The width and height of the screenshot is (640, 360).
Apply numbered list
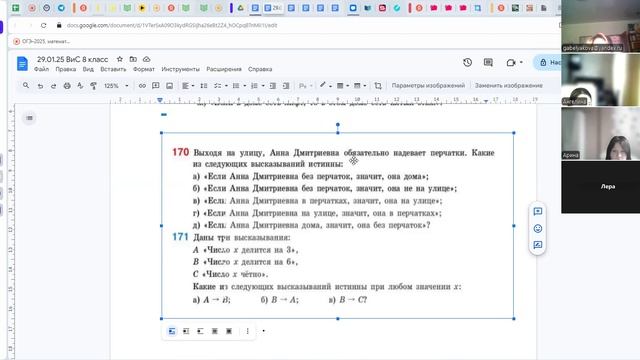[x=254, y=86]
